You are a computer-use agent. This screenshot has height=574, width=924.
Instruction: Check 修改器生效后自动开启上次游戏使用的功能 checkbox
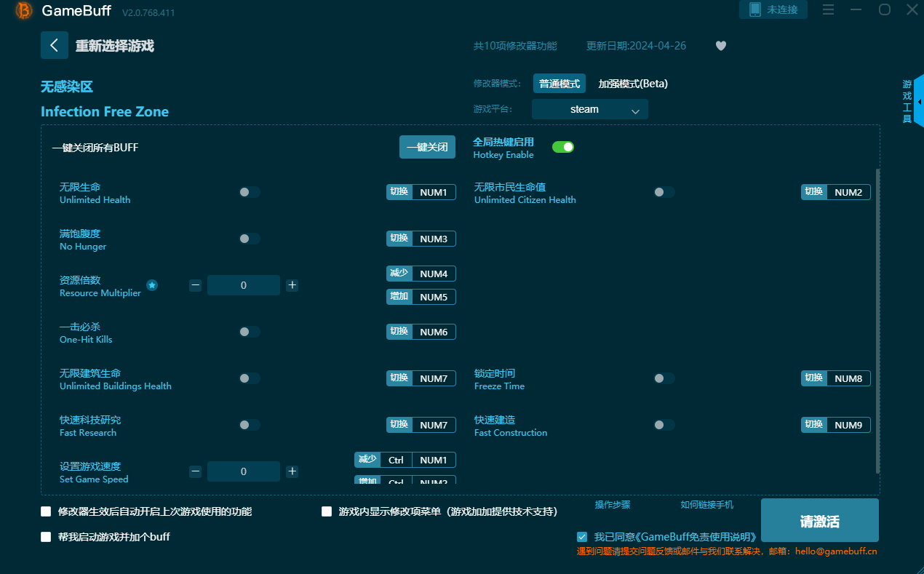click(46, 511)
